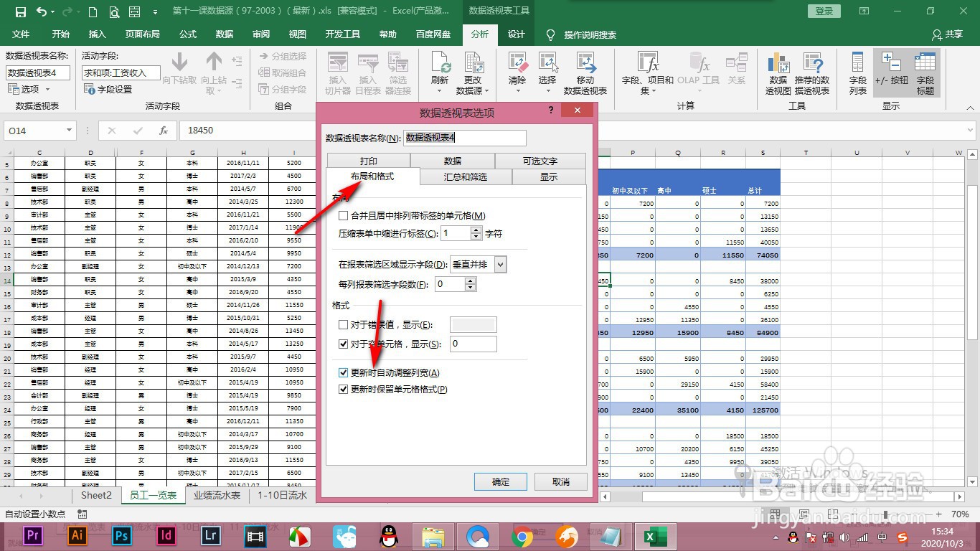
Task: Open the Name Box dropdown arrow
Action: point(69,131)
